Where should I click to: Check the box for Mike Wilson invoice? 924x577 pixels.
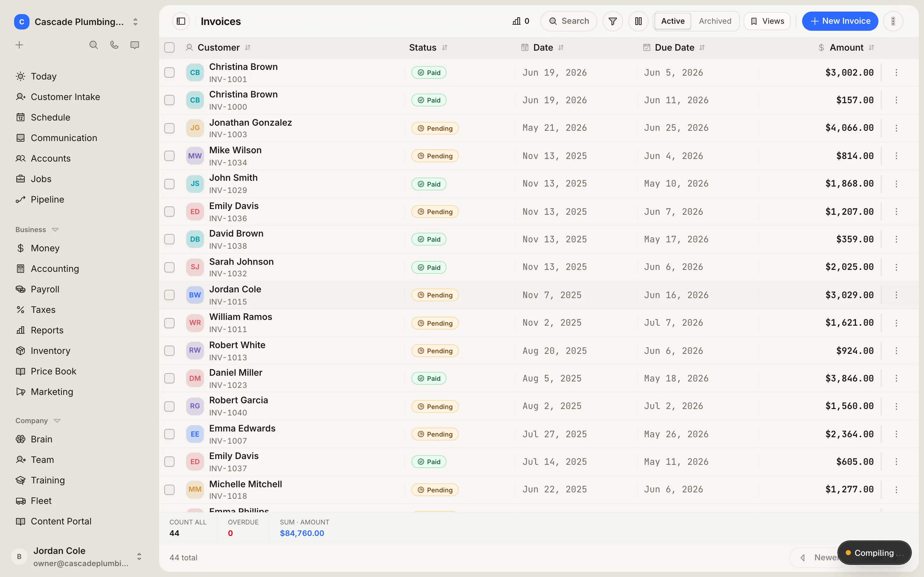169,156
